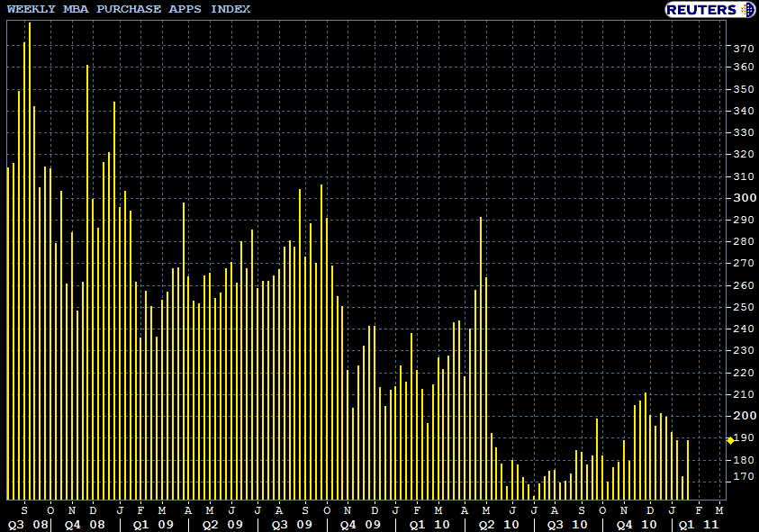Select the Q2 10 quarter label
759x532 pixels.
(499, 524)
